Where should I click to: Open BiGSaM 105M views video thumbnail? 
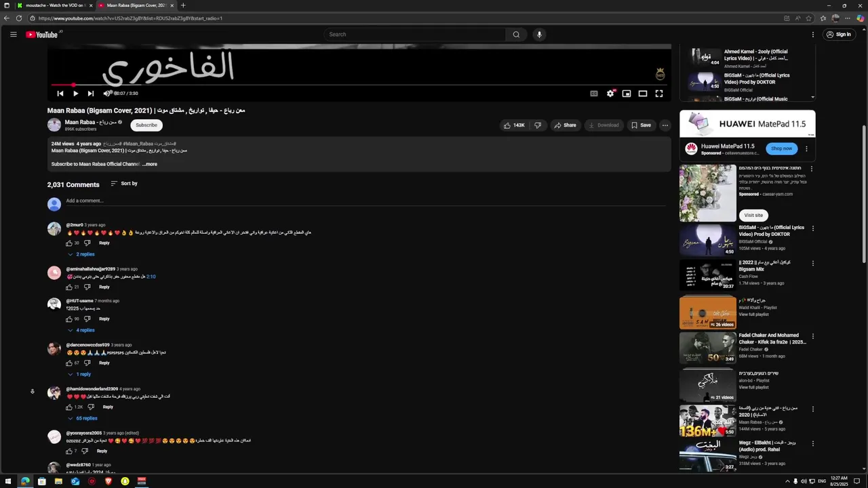click(708, 239)
